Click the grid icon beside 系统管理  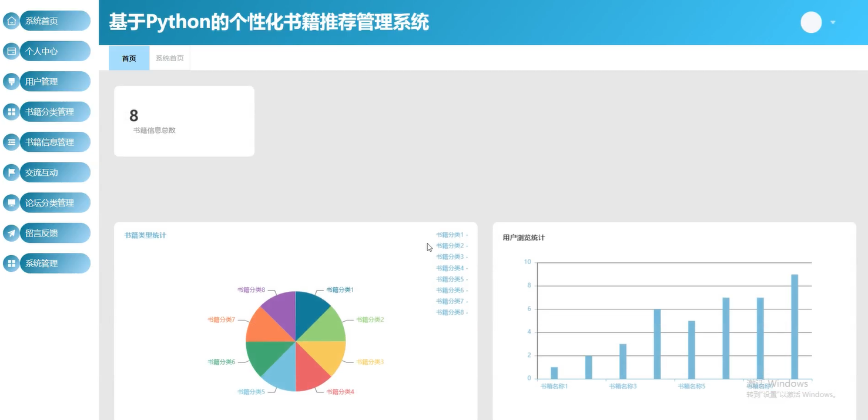11,264
